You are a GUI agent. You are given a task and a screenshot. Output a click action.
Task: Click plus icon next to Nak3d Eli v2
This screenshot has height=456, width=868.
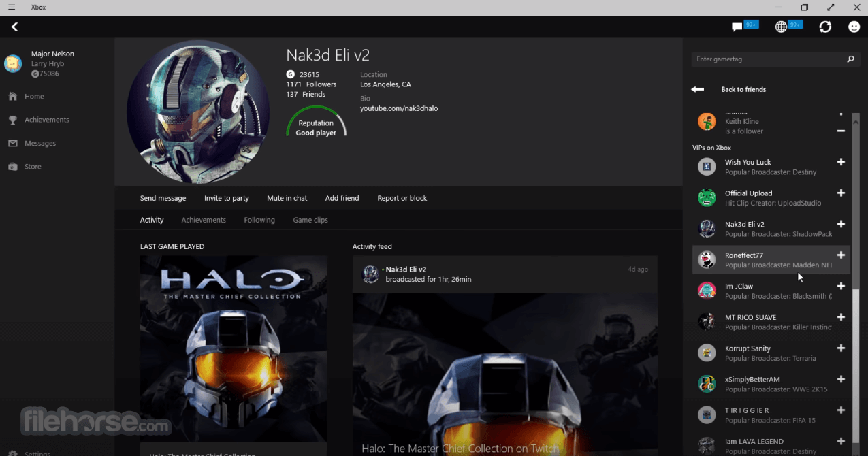pos(841,224)
